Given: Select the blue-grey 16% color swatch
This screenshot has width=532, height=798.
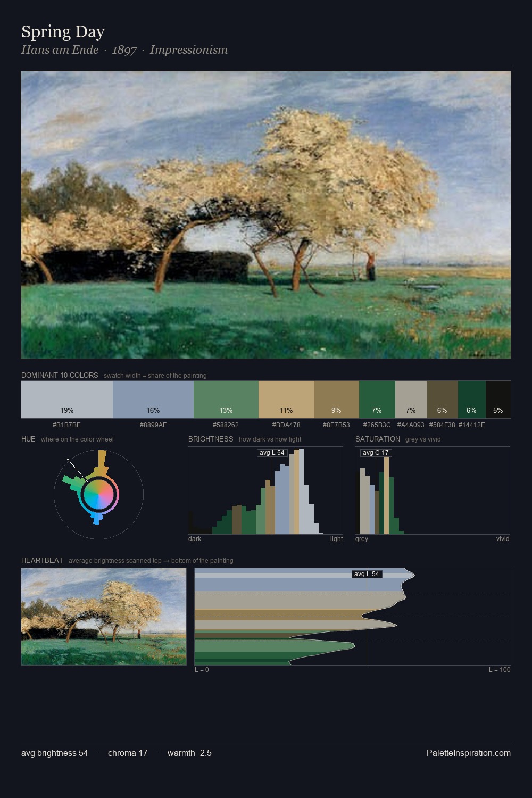Looking at the screenshot, I should click(153, 400).
